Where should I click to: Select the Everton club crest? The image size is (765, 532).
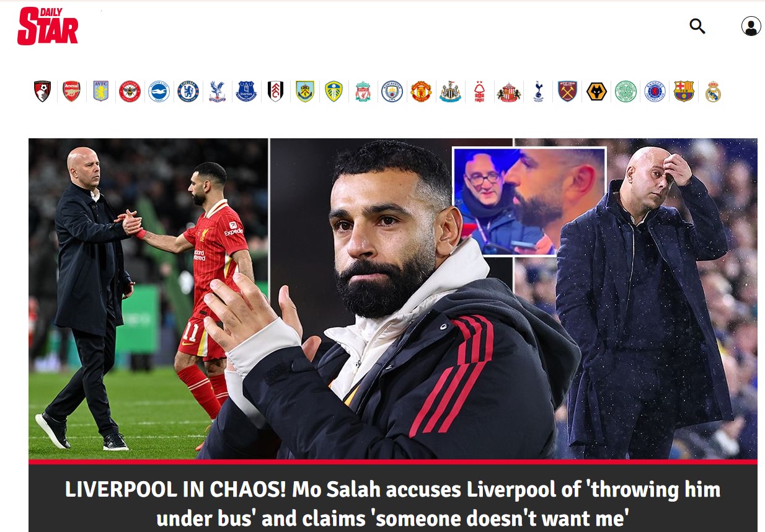coord(246,91)
